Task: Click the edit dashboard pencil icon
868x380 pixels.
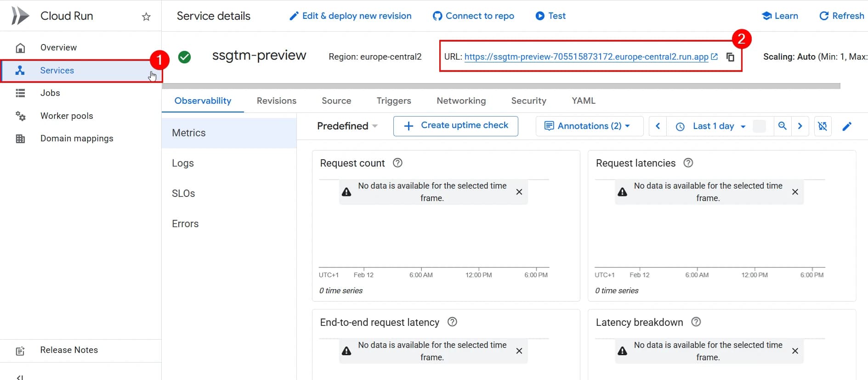Action: 847,126
